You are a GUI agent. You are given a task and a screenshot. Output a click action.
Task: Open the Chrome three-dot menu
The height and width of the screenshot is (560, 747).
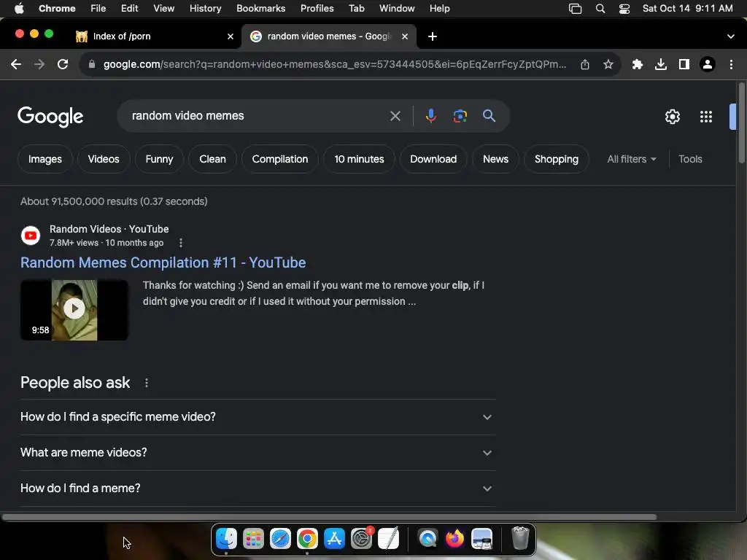pos(731,64)
